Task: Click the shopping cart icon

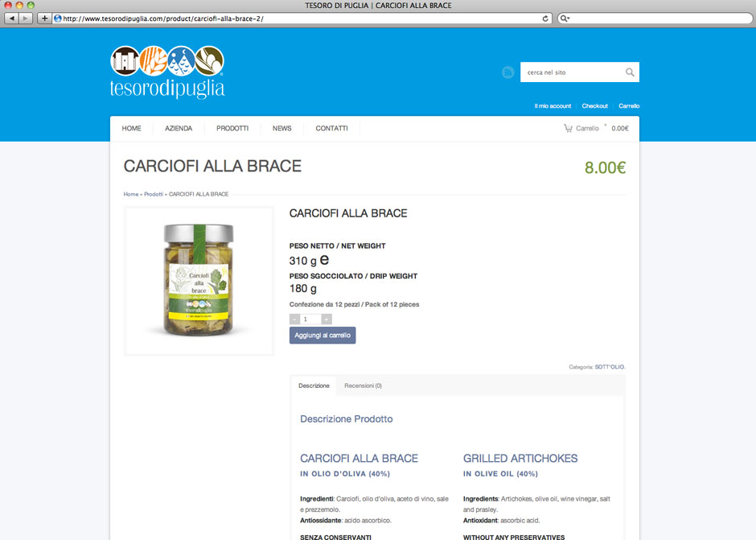Action: tap(569, 128)
